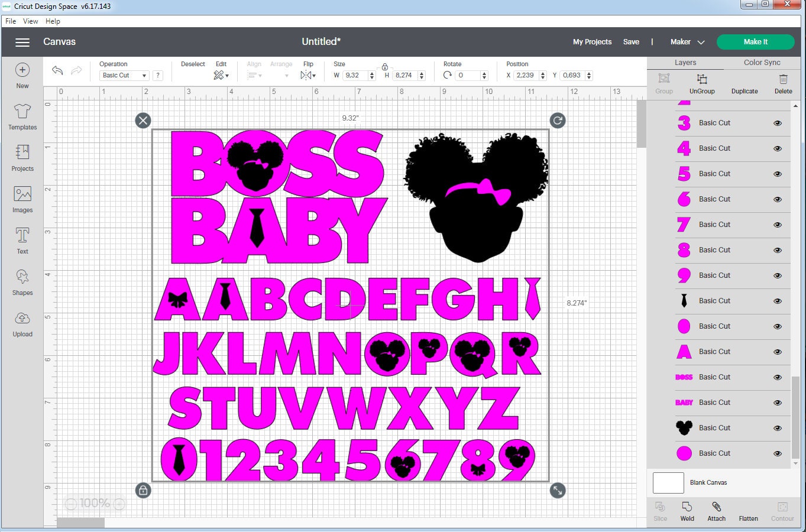Hide the BOSS Basic Cut layer
The height and width of the screenshot is (532, 806).
(776, 377)
